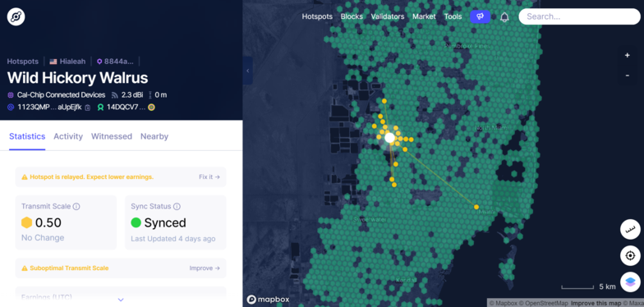Click the Wild Hickory Walrus title
The width and height of the screenshot is (644, 307).
tap(77, 78)
